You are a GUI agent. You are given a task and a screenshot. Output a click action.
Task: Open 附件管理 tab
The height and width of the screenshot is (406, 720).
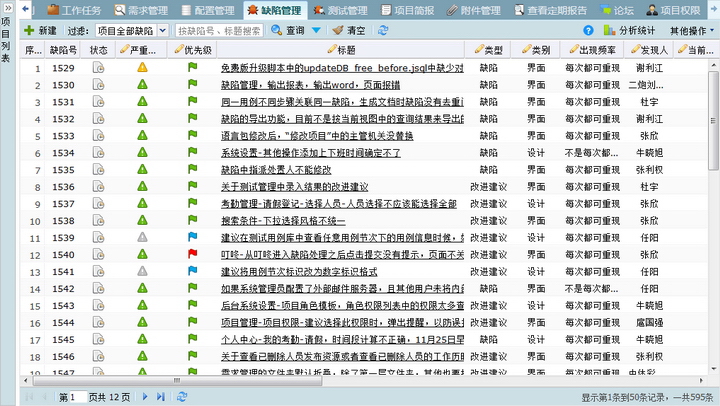click(x=474, y=10)
